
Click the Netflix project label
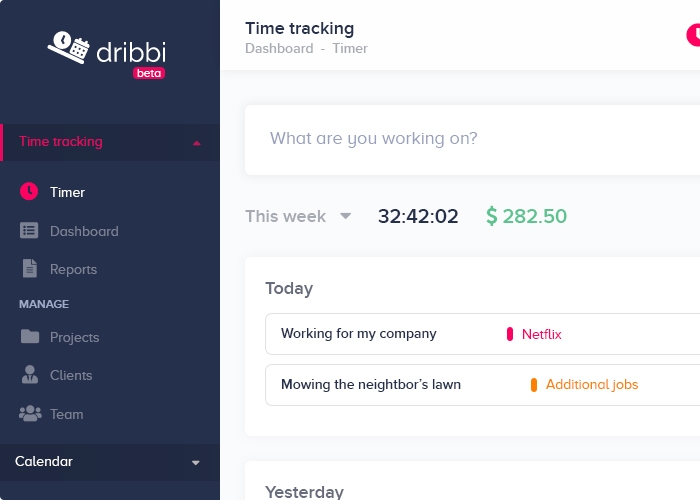click(x=542, y=334)
